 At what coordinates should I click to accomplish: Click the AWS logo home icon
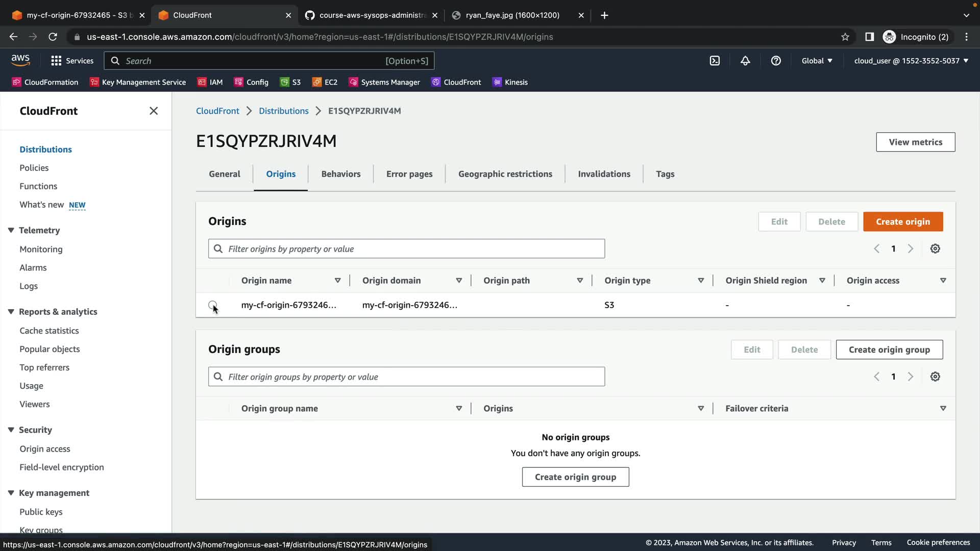click(x=20, y=60)
